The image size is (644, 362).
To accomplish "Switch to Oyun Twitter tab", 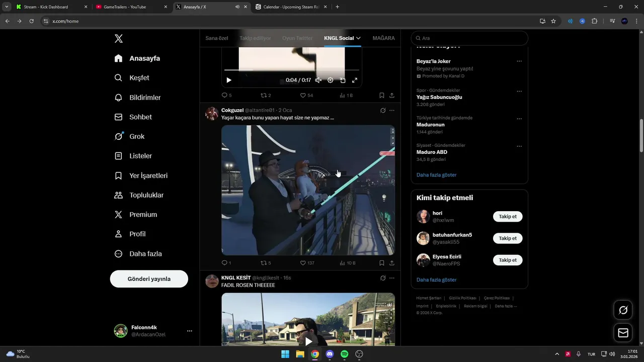I will (297, 38).
